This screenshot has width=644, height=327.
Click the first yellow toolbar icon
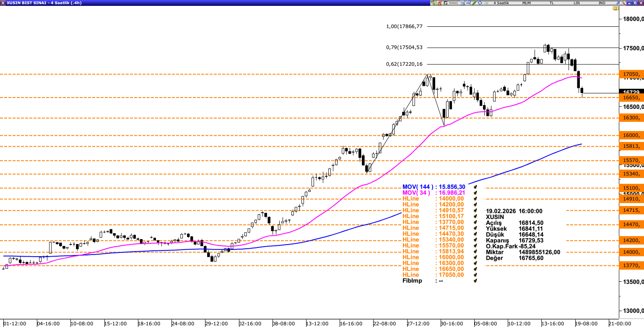tap(433, 3)
